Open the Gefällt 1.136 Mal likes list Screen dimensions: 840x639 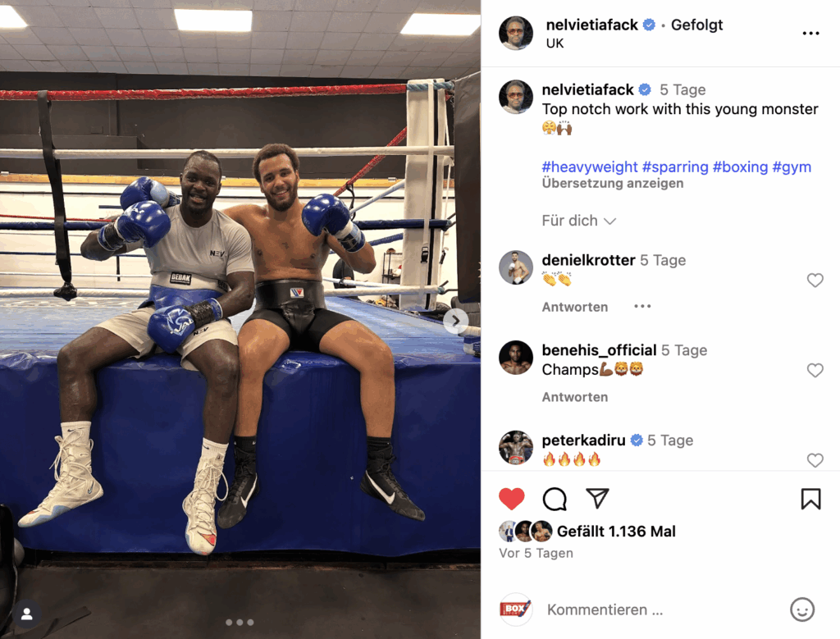616,532
